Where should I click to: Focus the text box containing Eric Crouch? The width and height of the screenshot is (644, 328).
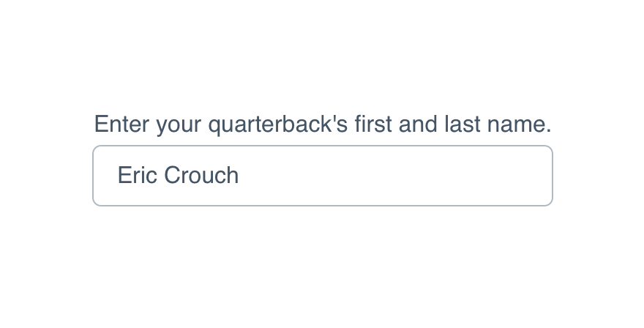click(x=323, y=176)
